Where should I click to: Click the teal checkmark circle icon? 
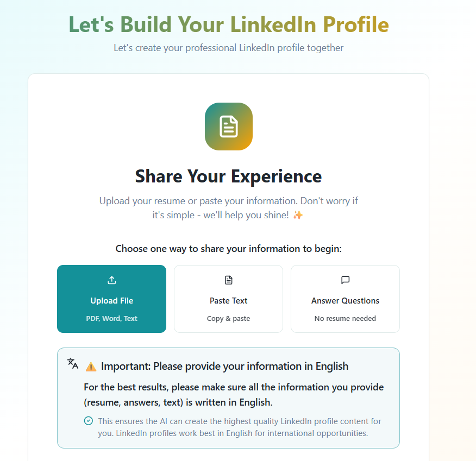point(88,421)
